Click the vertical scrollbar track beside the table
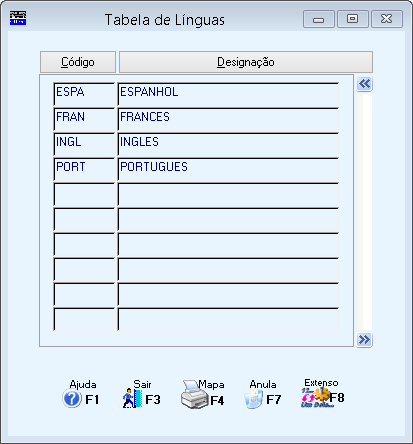 [364, 212]
